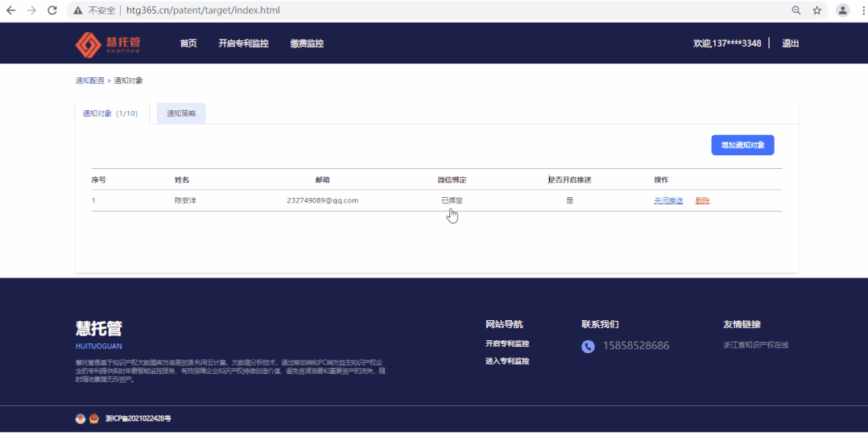Open 缴费监控 in the top navigation
868x444 pixels.
pos(307,43)
